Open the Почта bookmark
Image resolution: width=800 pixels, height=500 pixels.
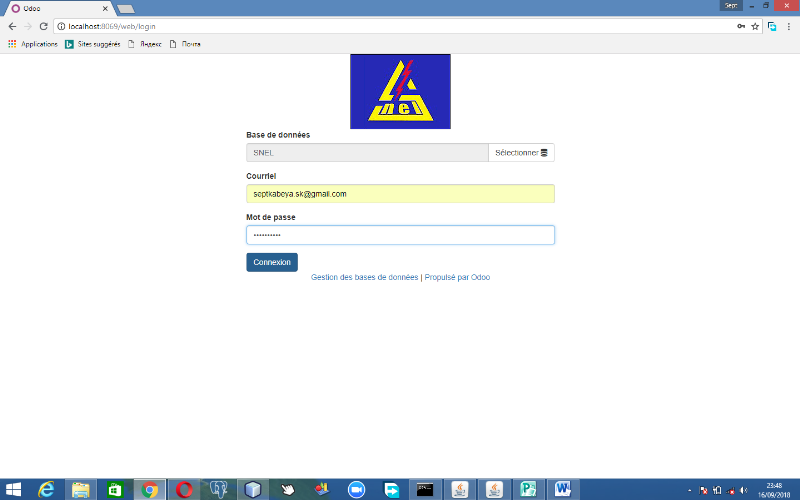coord(185,44)
